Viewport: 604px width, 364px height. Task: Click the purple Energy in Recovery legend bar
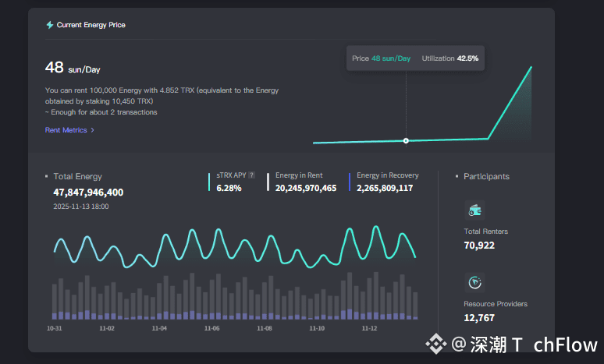[x=350, y=182]
